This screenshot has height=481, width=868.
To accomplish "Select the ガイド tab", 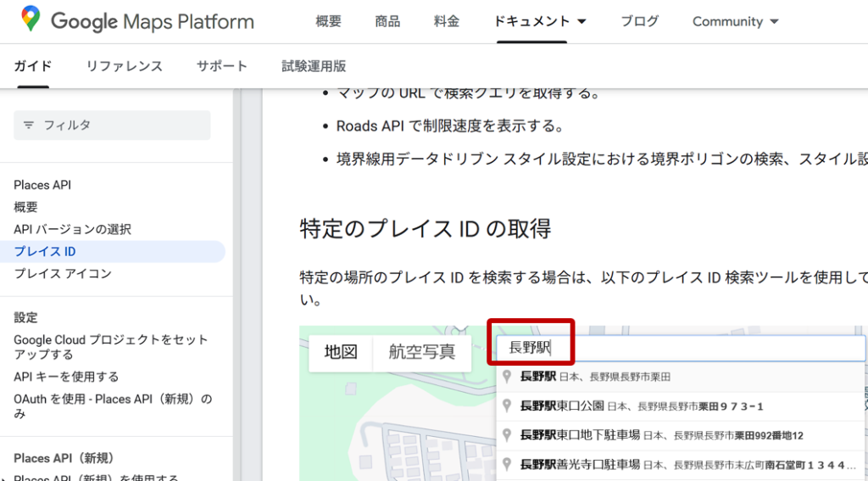I will click(33, 66).
